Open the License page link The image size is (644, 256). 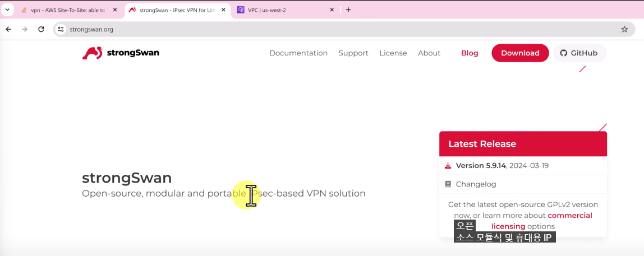(x=393, y=53)
